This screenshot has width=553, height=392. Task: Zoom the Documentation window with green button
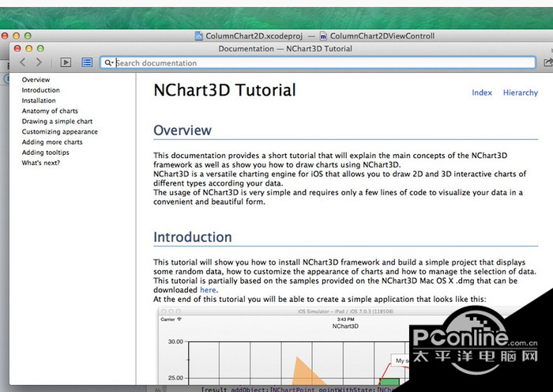pyautogui.click(x=40, y=48)
